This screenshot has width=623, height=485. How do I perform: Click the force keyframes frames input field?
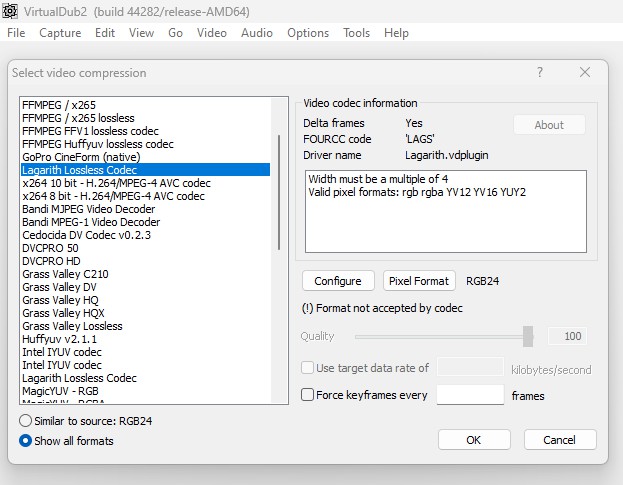[470, 395]
